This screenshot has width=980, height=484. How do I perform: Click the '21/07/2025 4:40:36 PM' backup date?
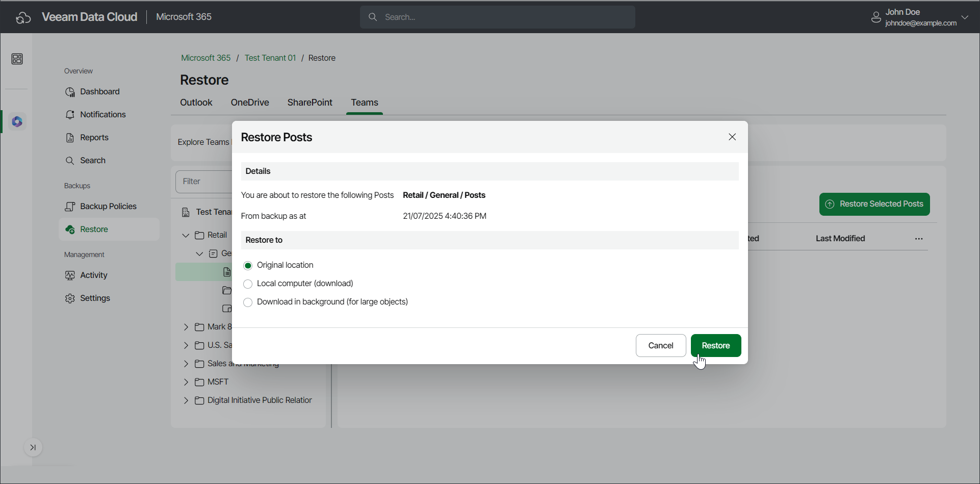(x=445, y=216)
